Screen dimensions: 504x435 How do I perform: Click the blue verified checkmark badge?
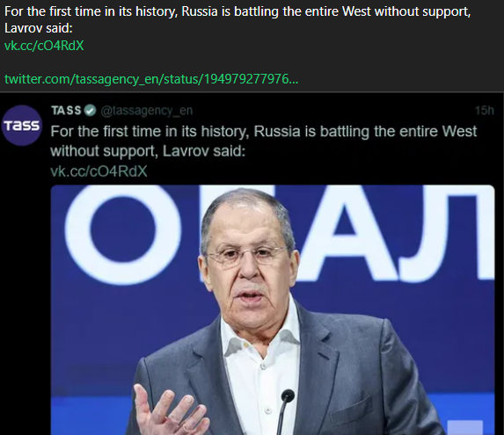point(90,111)
